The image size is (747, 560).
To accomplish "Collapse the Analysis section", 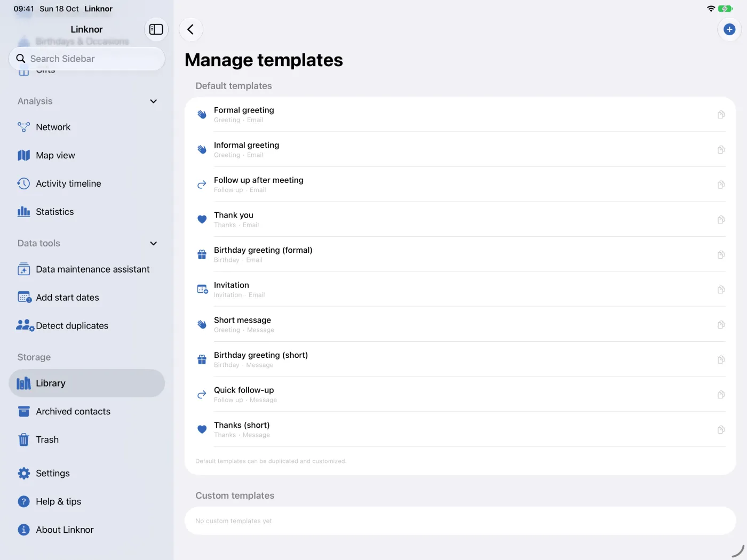I will coord(153,101).
